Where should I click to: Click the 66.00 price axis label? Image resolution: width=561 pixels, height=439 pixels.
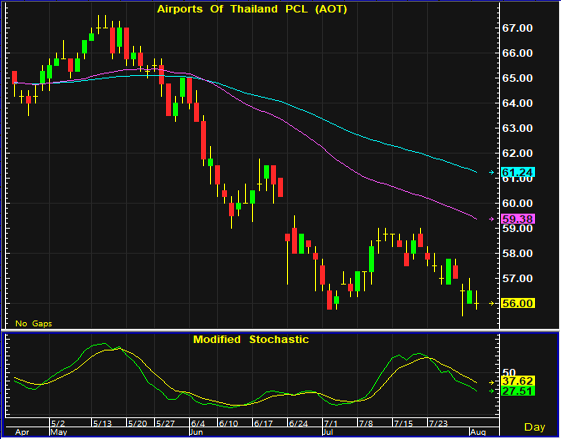(517, 53)
